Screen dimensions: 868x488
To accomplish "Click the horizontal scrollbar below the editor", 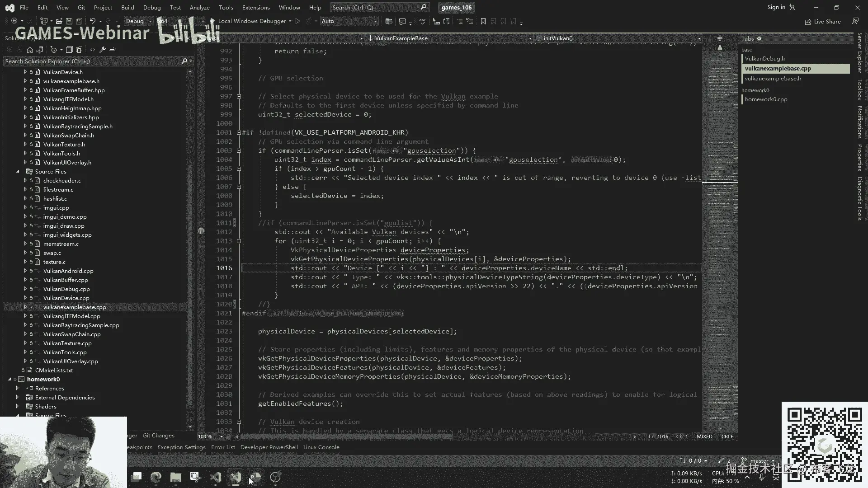I will click(346, 437).
